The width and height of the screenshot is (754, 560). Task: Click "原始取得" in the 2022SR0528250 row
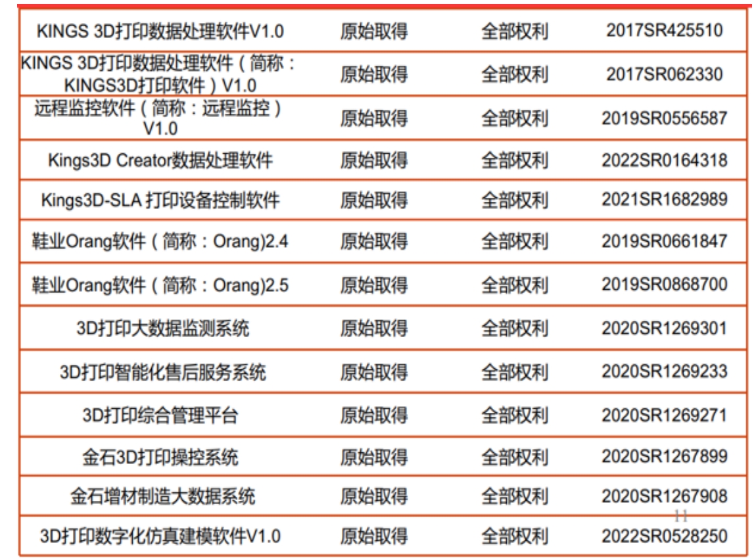click(374, 536)
